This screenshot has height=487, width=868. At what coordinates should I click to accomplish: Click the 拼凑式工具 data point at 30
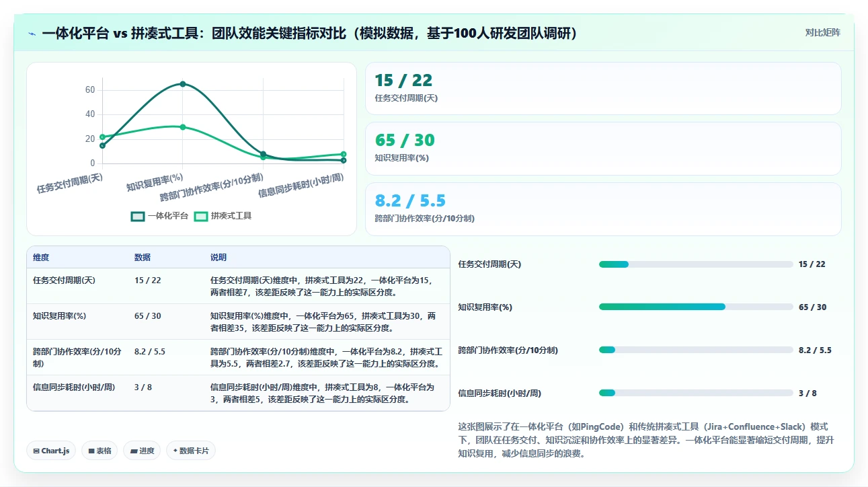point(183,127)
